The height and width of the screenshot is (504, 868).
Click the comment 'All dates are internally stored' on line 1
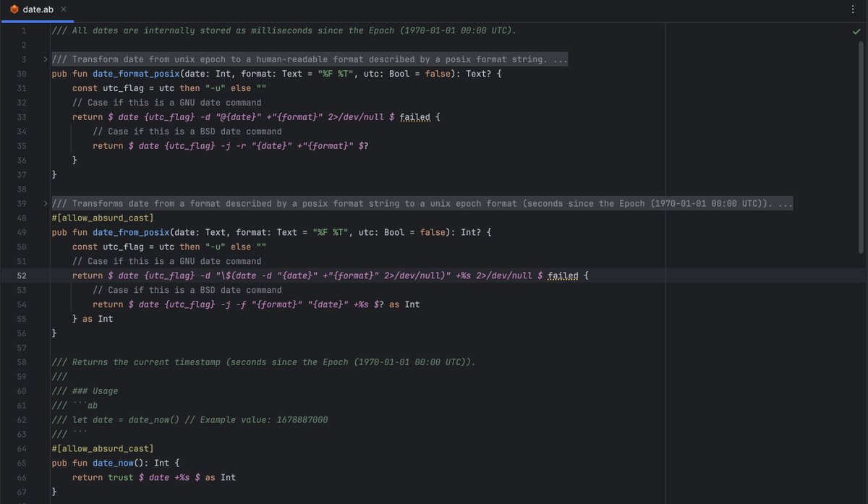[x=150, y=30]
